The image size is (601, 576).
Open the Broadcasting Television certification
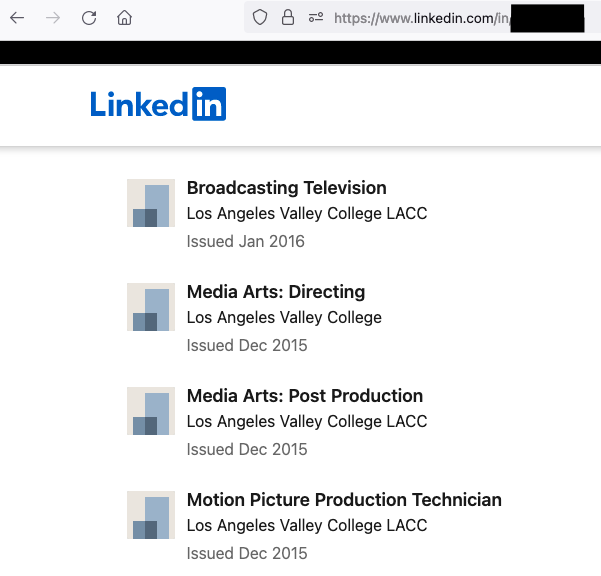coord(286,188)
